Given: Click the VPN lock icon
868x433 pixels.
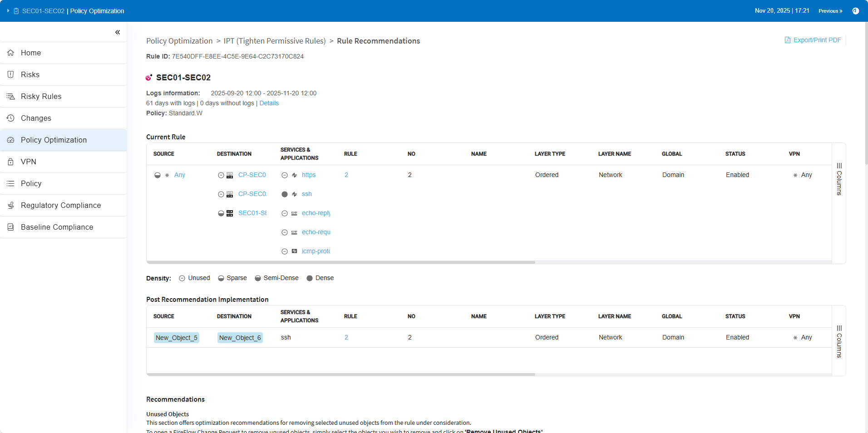Looking at the screenshot, I should pyautogui.click(x=11, y=162).
